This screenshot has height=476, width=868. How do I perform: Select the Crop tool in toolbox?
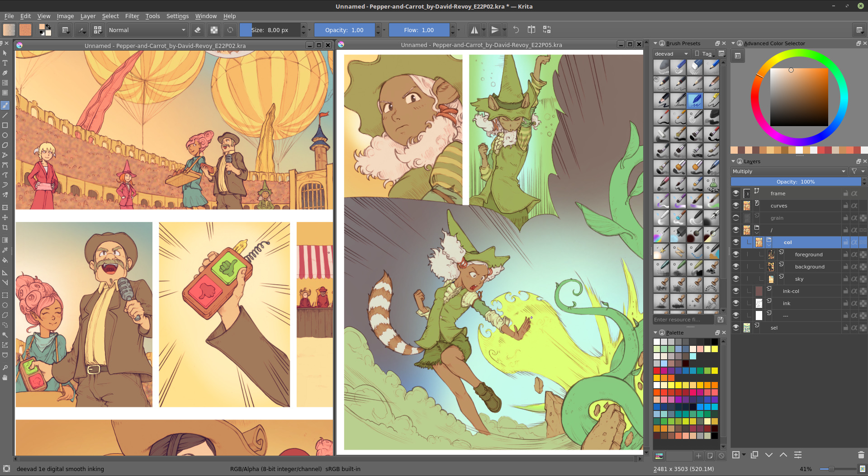[5, 227]
